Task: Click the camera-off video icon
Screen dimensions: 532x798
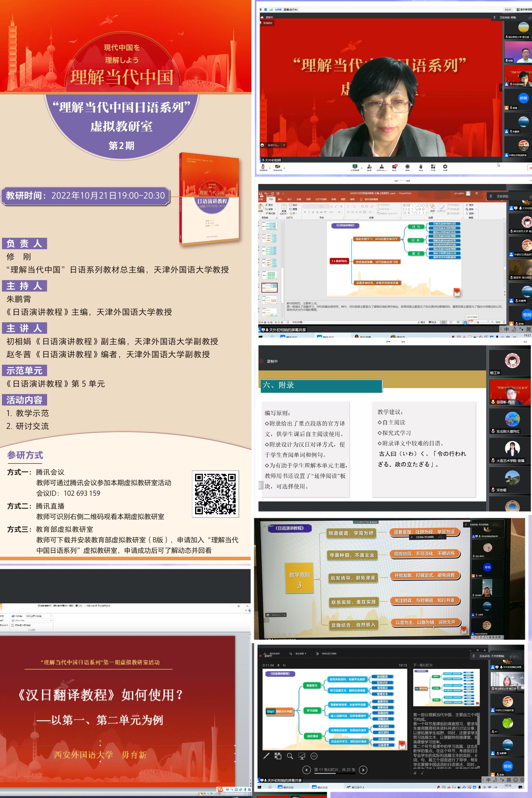Action: (277, 166)
